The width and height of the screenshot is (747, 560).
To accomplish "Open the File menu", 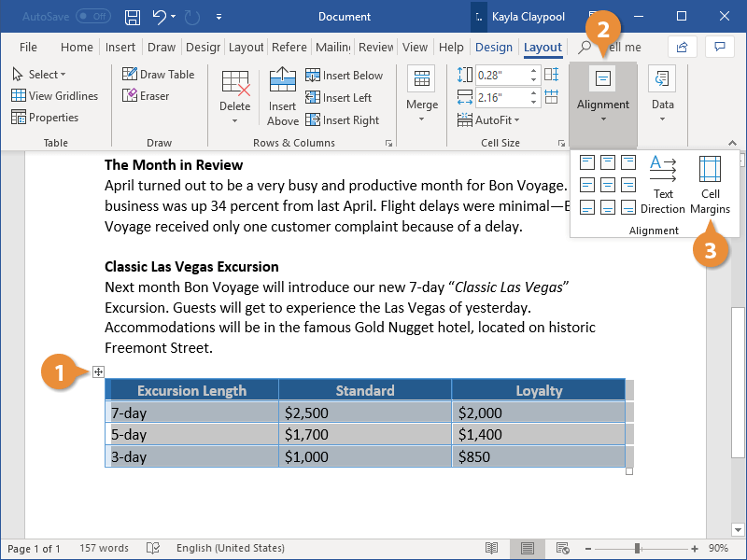I will coord(28,47).
